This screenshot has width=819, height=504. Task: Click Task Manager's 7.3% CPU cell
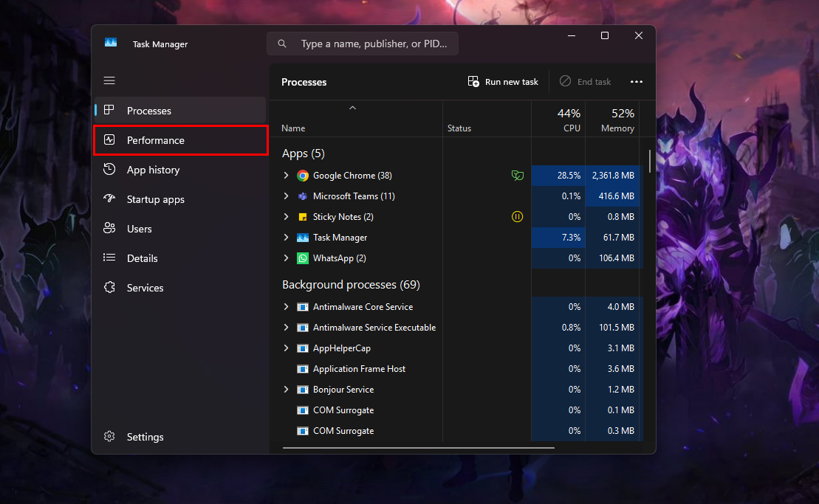558,238
